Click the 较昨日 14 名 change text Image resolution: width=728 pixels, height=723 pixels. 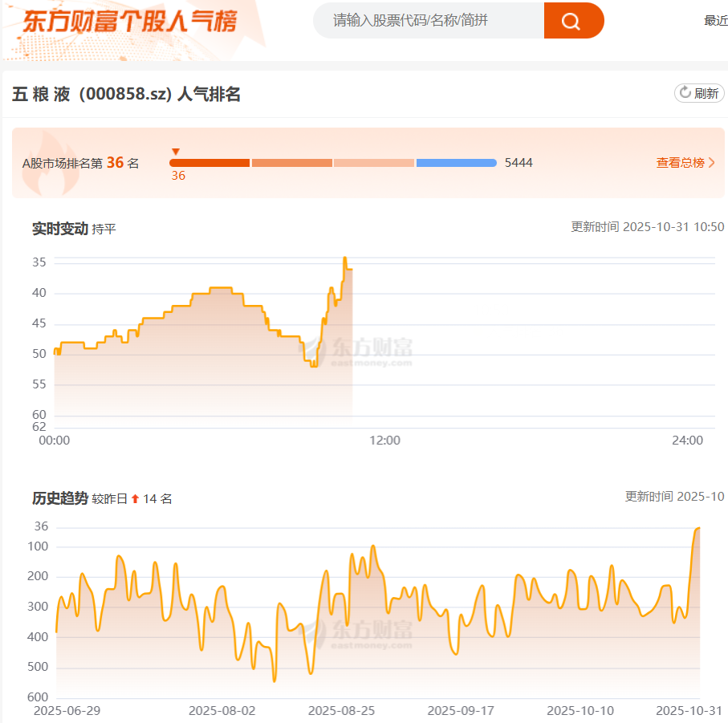(132, 499)
